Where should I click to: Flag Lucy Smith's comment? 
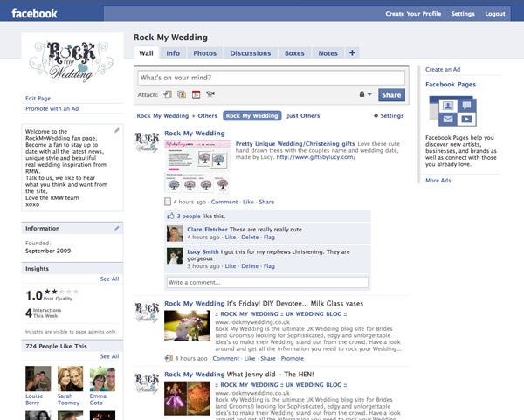[269, 266]
